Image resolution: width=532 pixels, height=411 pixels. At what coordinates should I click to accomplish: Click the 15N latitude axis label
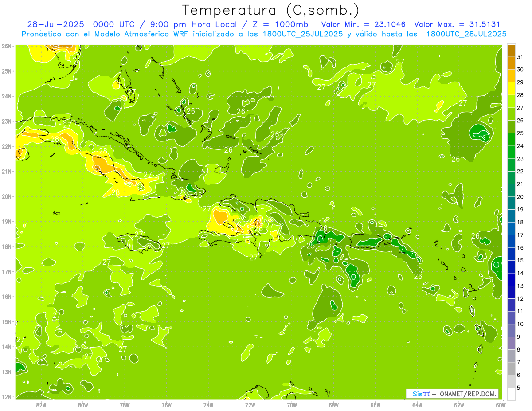(7, 321)
